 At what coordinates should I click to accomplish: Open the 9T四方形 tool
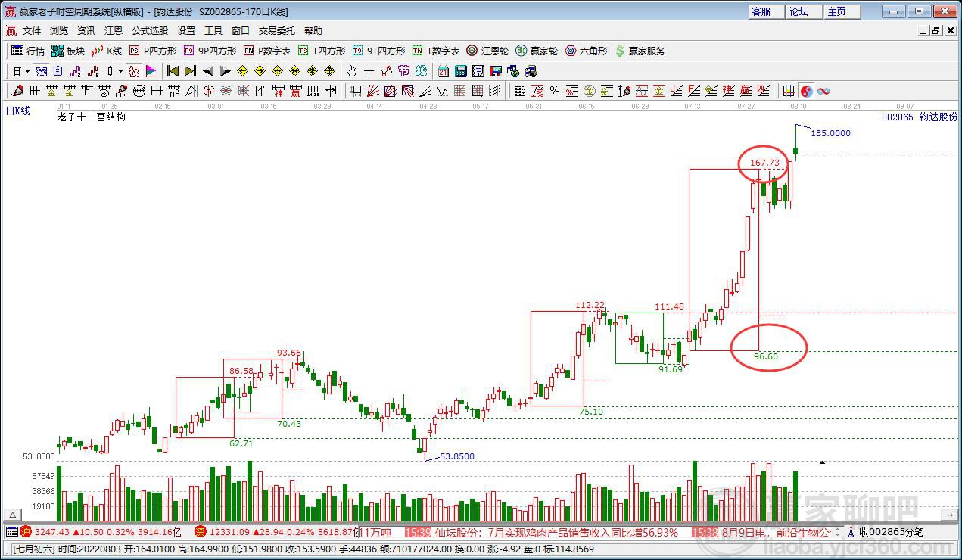point(378,51)
